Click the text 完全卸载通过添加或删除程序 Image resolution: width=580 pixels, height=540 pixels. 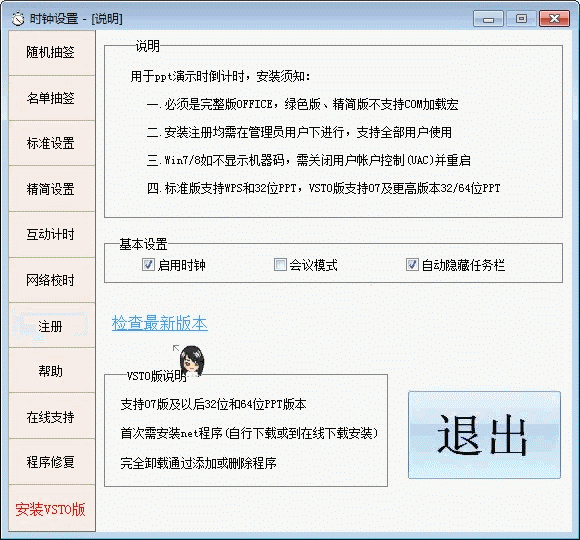(198, 463)
